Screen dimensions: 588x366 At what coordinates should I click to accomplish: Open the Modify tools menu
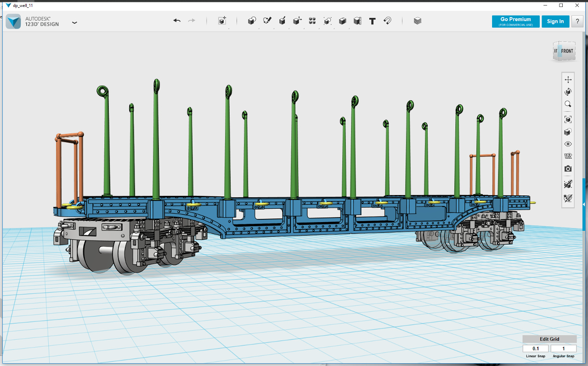coord(297,21)
